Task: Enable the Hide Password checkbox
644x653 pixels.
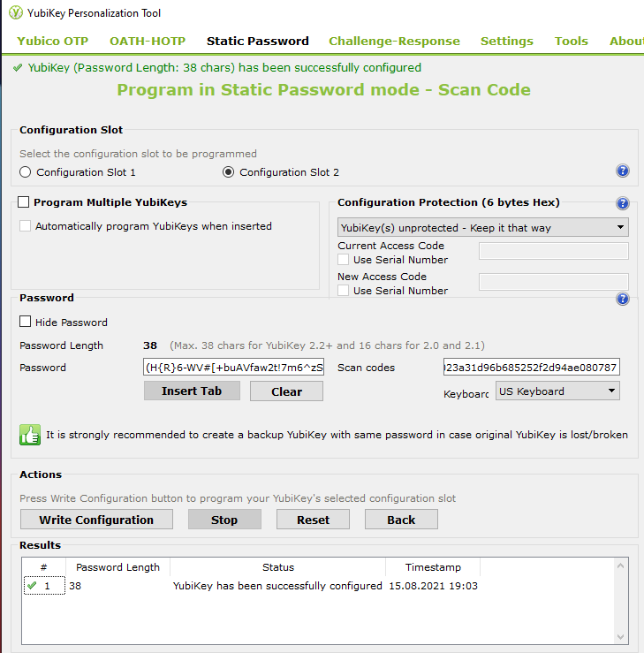Action: point(25,322)
